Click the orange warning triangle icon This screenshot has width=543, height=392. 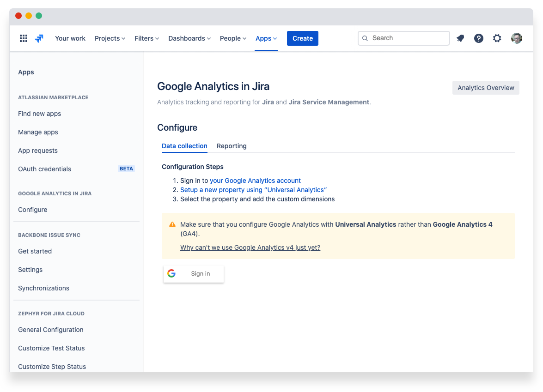click(172, 224)
